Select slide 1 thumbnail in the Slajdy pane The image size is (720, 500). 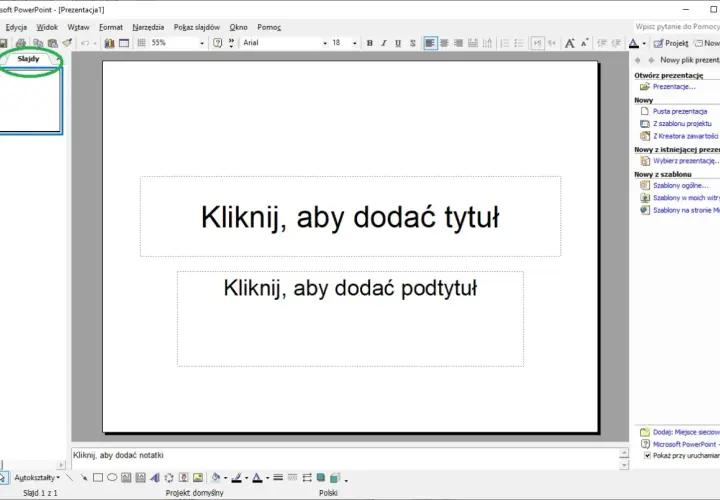point(29,101)
